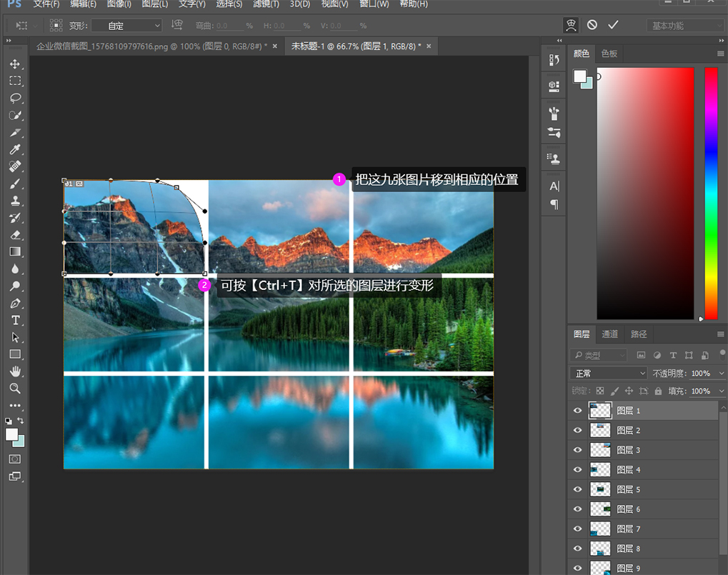Select the Horizontal Type tool
Viewport: 728px width, 575px height.
(15, 320)
